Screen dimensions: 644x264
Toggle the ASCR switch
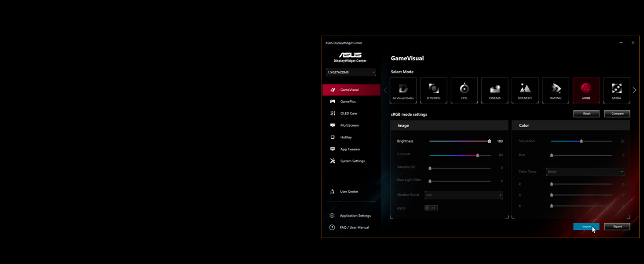[x=431, y=208]
